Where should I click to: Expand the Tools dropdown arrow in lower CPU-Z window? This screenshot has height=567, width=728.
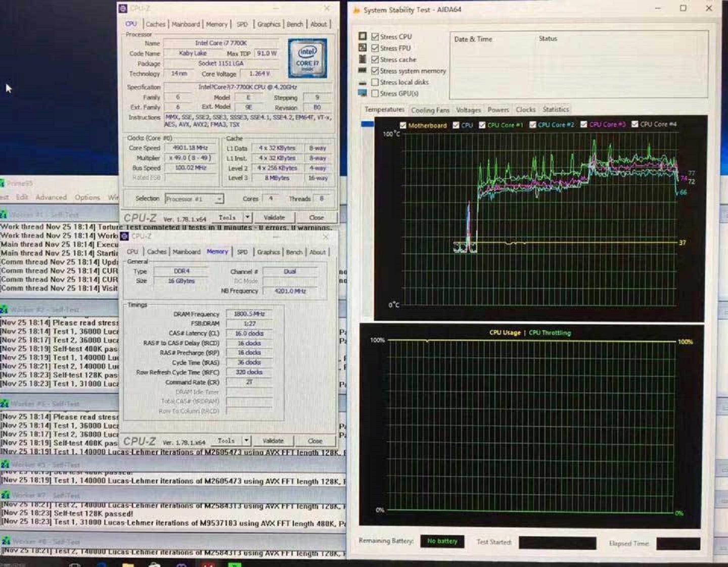coord(246,441)
